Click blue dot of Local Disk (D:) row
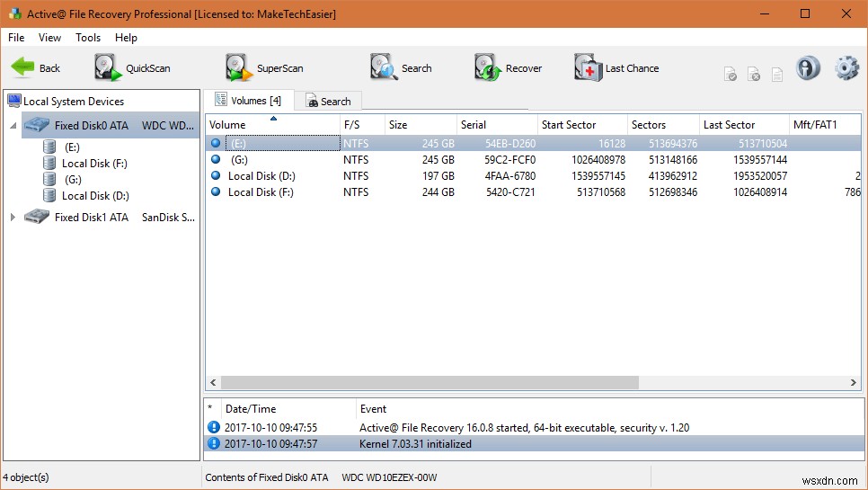Viewport: 868px width, 490px height. [x=216, y=175]
